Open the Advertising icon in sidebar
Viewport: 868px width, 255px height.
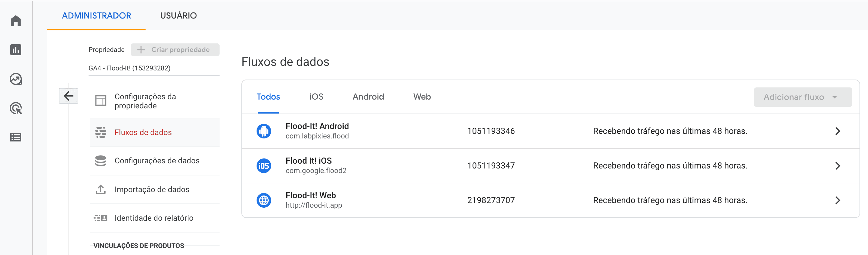pyautogui.click(x=16, y=109)
